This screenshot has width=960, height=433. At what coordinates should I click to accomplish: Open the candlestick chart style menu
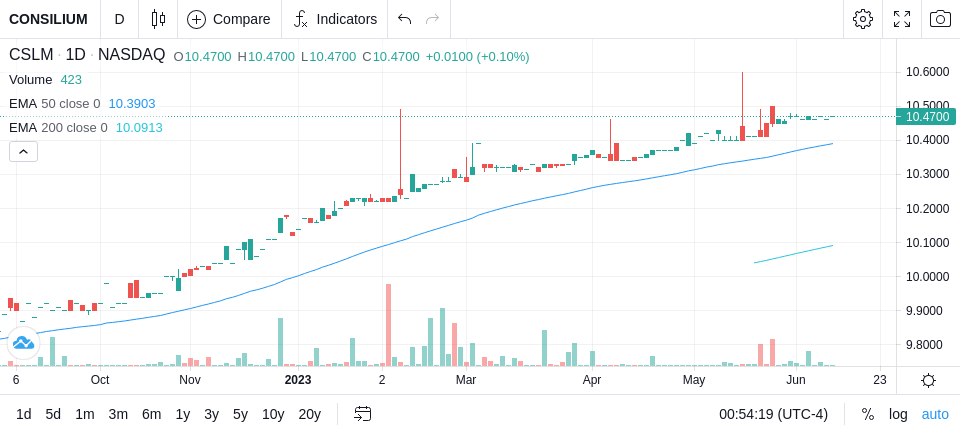click(x=158, y=19)
